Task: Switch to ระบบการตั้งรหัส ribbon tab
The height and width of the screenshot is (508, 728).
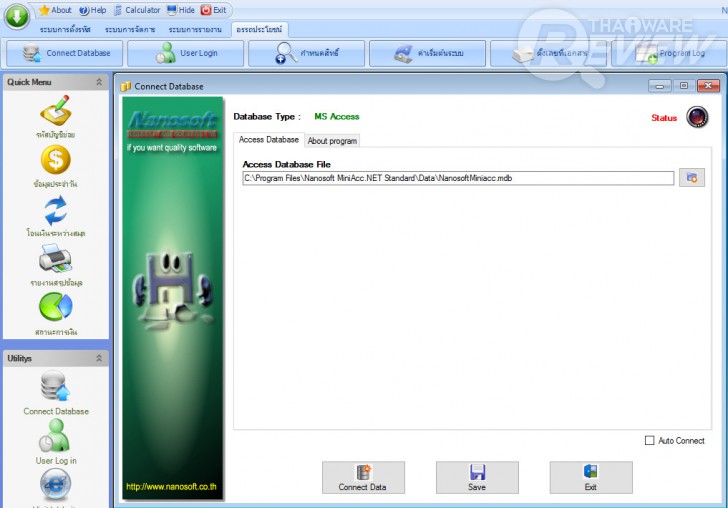Action: click(x=65, y=29)
